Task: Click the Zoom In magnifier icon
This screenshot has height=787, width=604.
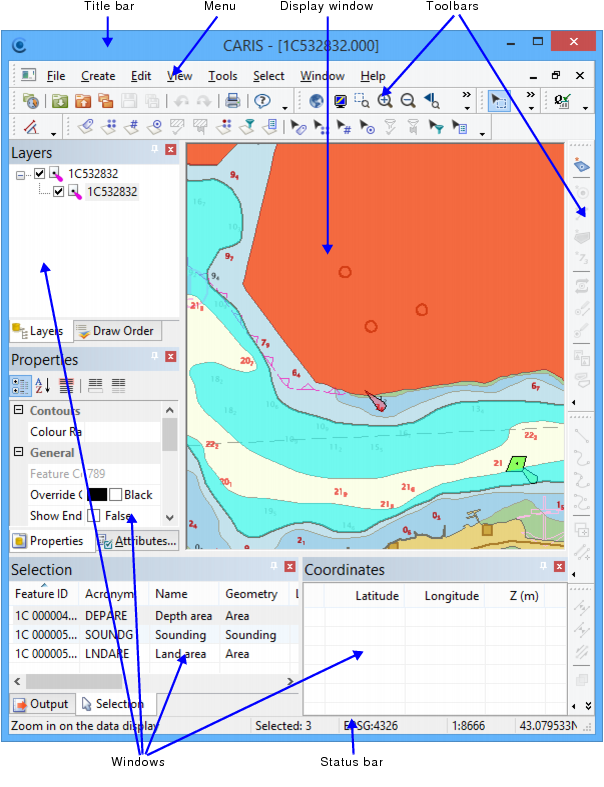Action: (385, 101)
